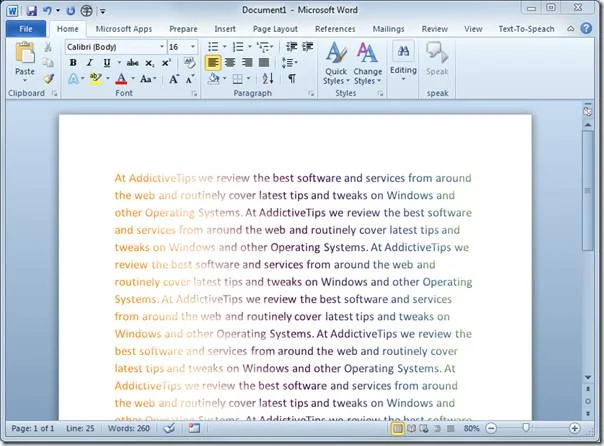604x446 pixels.
Task: Click the zoom slider handle
Action: coord(526,428)
